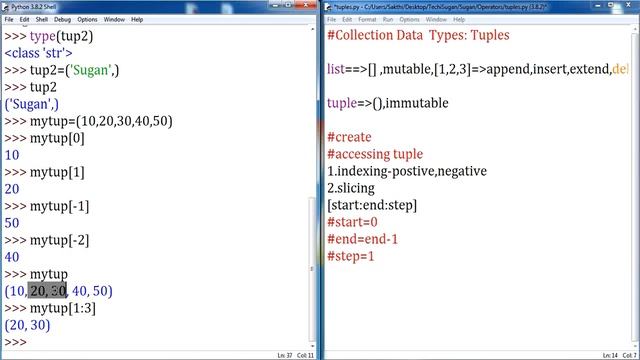Open the Debug menu in Python Shell
Image resolution: width=640 pixels, height=360 pixels.
click(x=62, y=20)
